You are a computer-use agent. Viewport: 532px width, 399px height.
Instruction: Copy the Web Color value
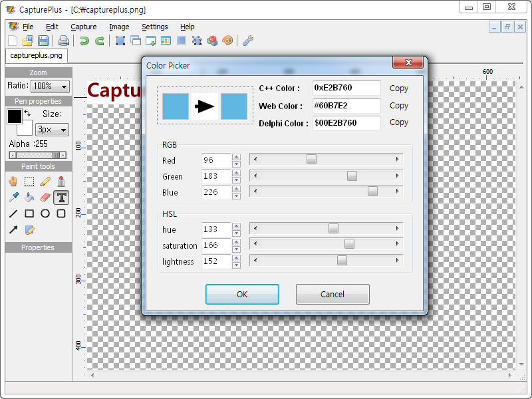coord(399,106)
